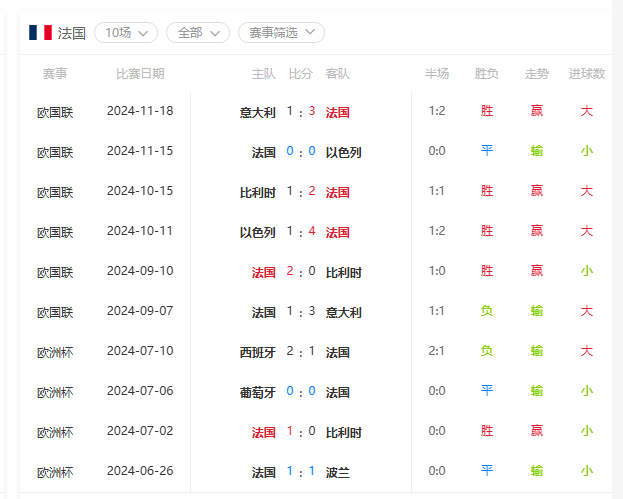Select 以色列 in the 2024-11-15 row

click(343, 152)
